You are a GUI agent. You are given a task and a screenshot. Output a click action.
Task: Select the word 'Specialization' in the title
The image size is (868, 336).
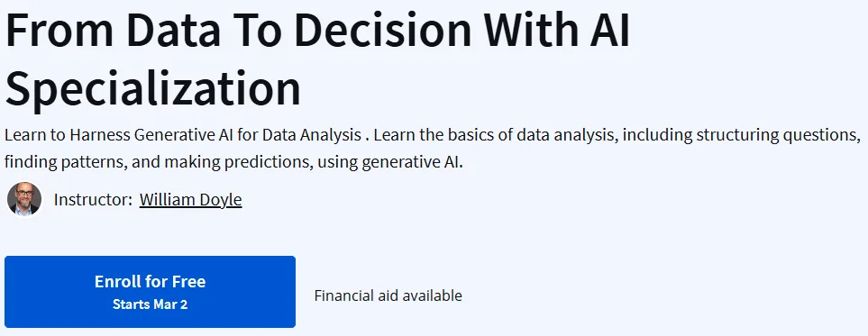tap(153, 88)
